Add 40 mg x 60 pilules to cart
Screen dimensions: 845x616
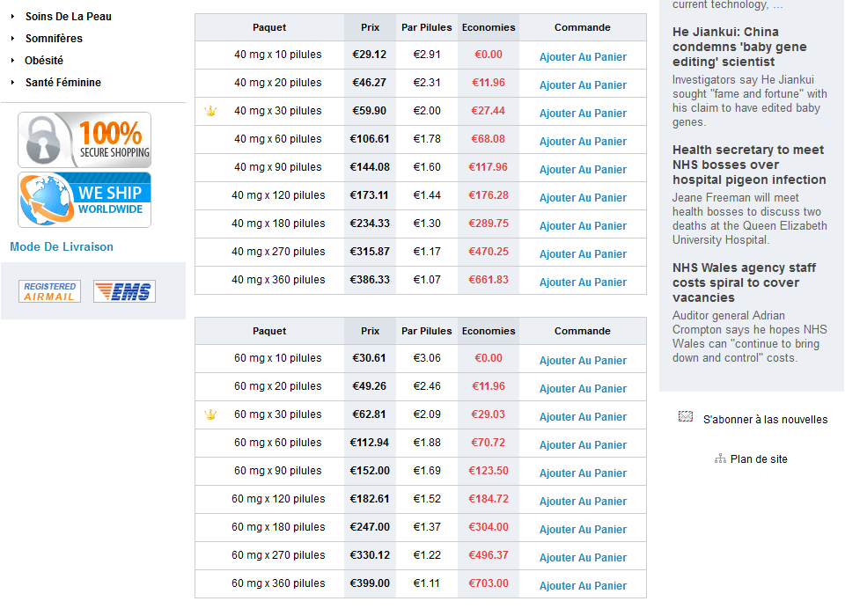583,141
